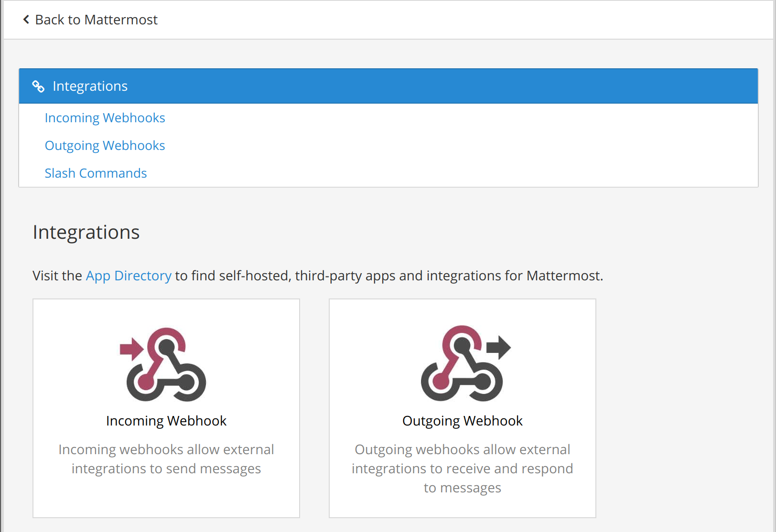Click the Incoming Webhook card title
This screenshot has width=776, height=532.
point(166,421)
